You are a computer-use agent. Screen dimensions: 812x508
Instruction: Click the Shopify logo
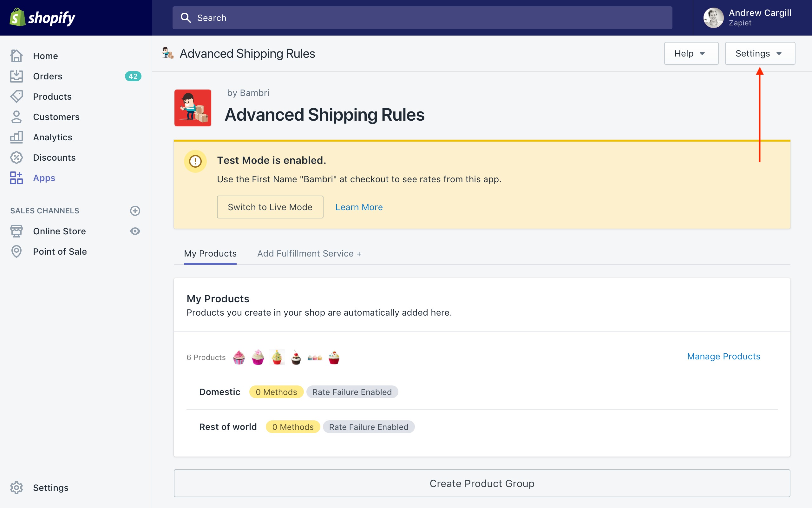pyautogui.click(x=42, y=17)
